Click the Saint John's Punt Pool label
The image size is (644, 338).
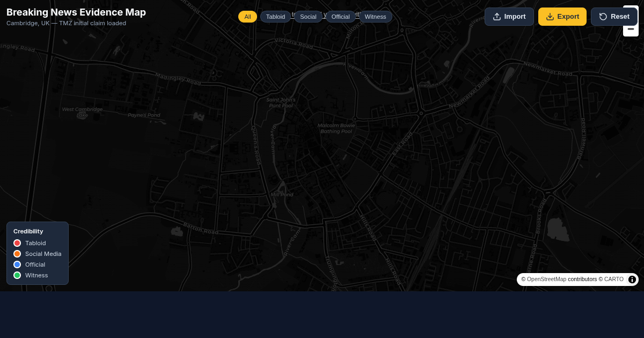tap(281, 102)
